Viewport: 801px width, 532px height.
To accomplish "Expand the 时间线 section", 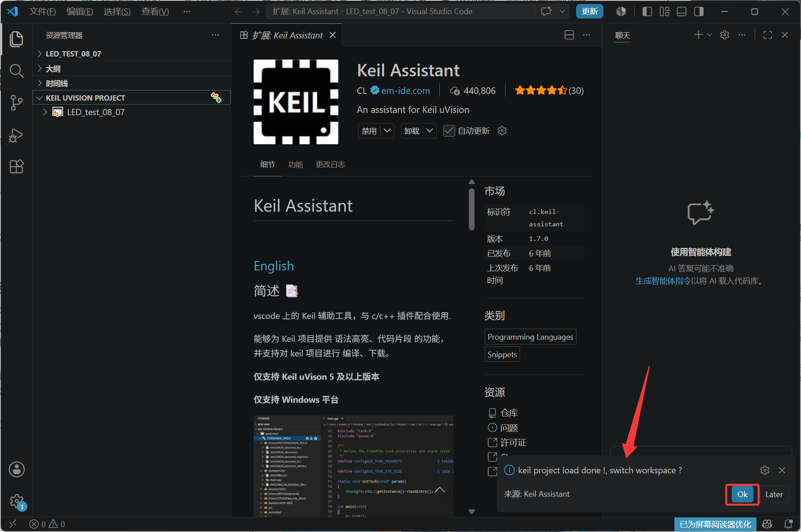I will coord(132,83).
